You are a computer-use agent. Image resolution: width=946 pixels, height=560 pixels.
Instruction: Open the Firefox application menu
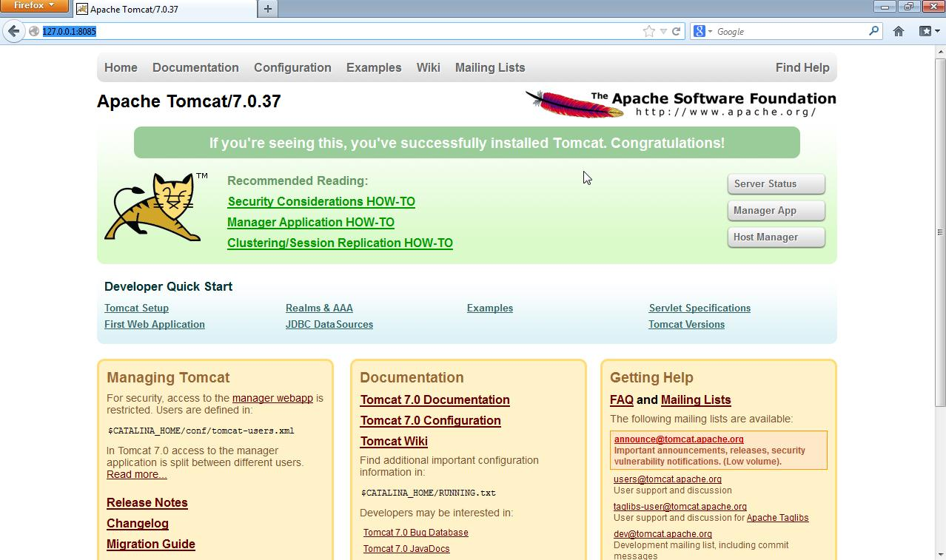coord(34,6)
